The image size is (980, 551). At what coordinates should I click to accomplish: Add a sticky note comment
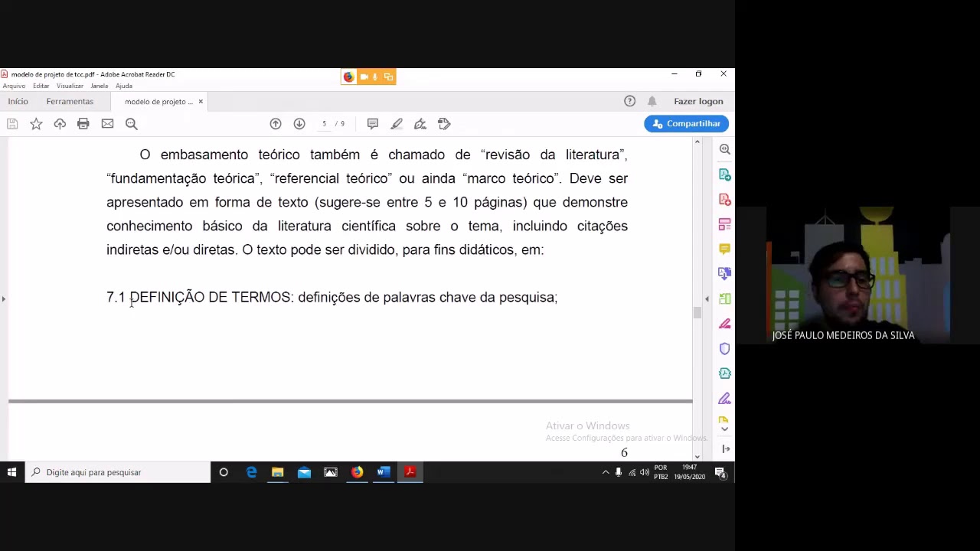pyautogui.click(x=373, y=124)
